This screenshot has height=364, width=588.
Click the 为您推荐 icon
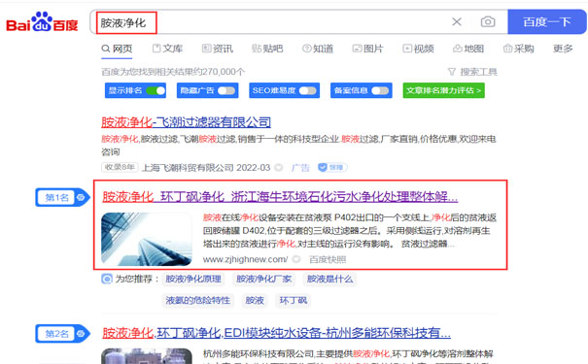pos(107,279)
